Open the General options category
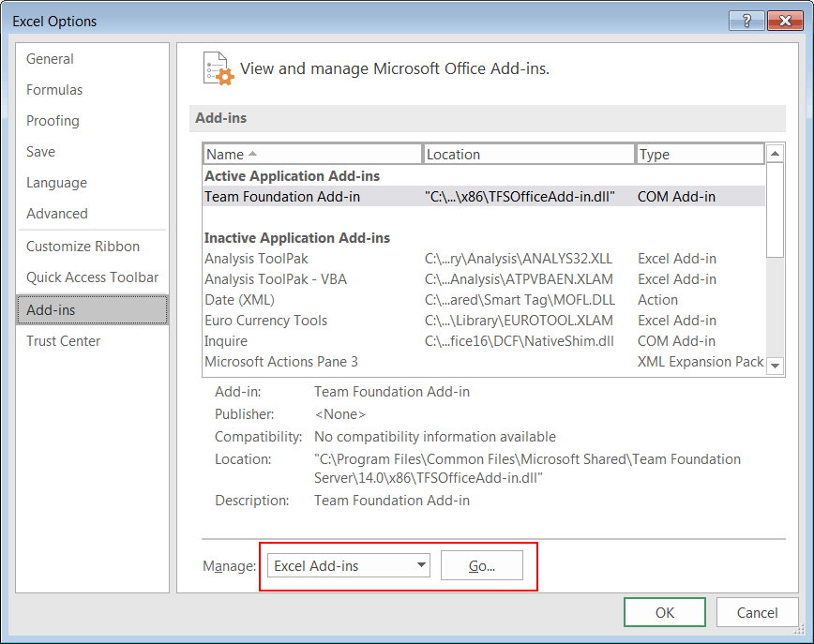Viewport: 814px width, 644px height. coord(51,59)
